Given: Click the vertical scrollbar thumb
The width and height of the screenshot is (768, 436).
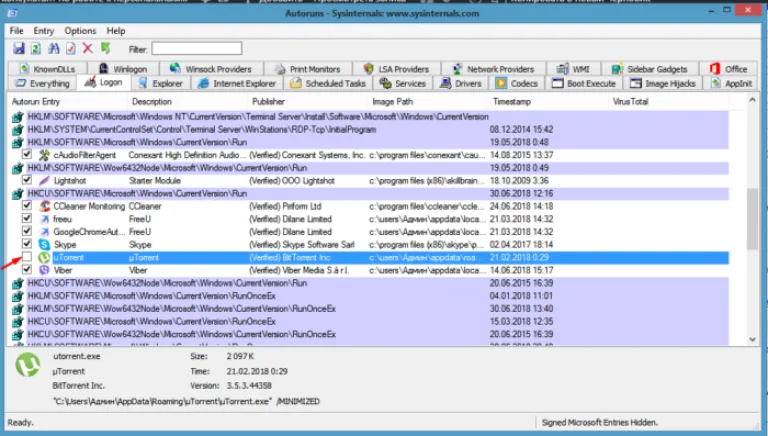Looking at the screenshot, I should point(752,218).
